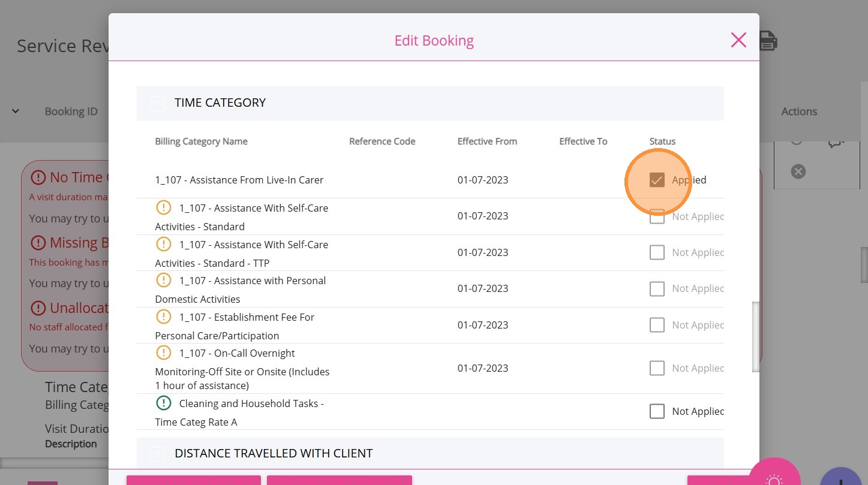This screenshot has width=868, height=485.
Task: Click the Effective From column header
Action: pos(487,141)
